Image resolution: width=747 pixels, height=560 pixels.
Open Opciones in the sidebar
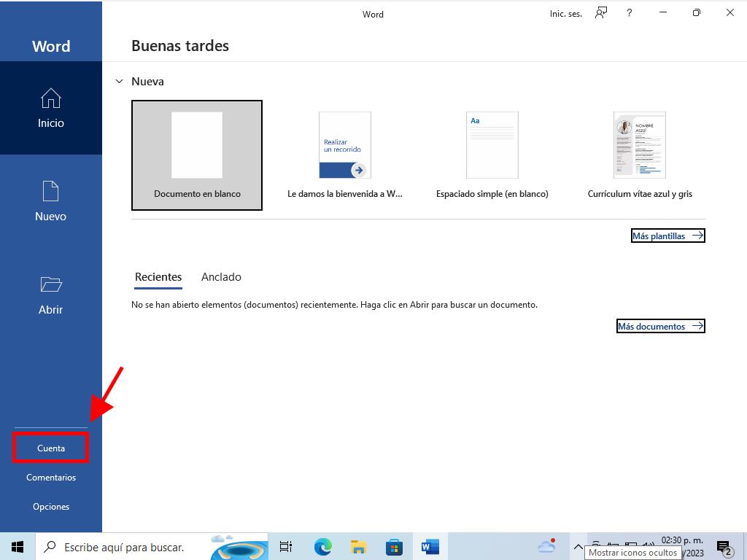pyautogui.click(x=51, y=507)
